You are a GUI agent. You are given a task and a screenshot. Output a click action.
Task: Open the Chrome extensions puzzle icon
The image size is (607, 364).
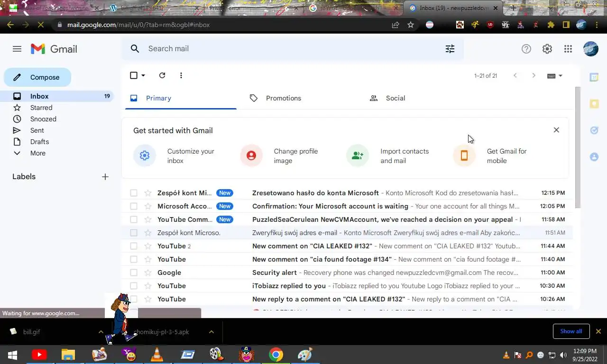point(551,25)
